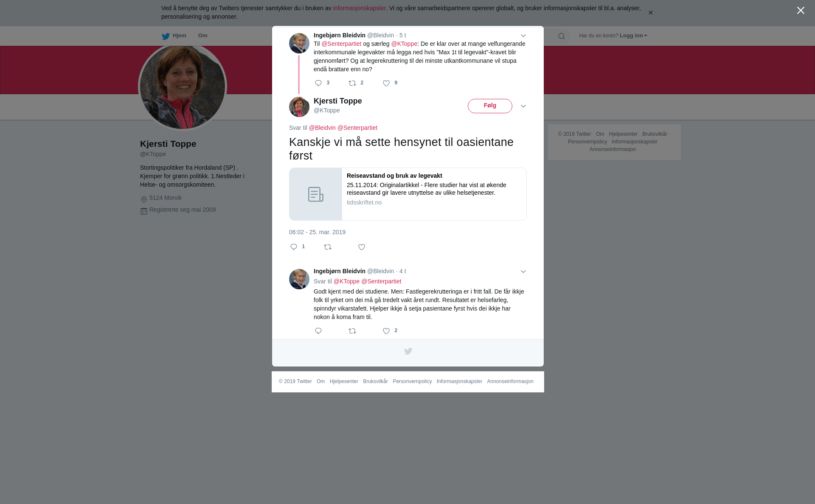Close the tweet overlay with the X
Screen dimensions: 815x504
801,11
